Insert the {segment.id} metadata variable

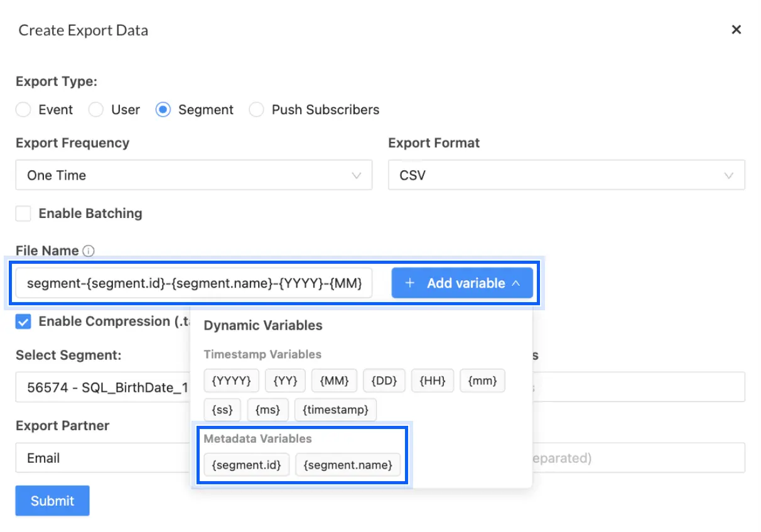click(x=246, y=465)
